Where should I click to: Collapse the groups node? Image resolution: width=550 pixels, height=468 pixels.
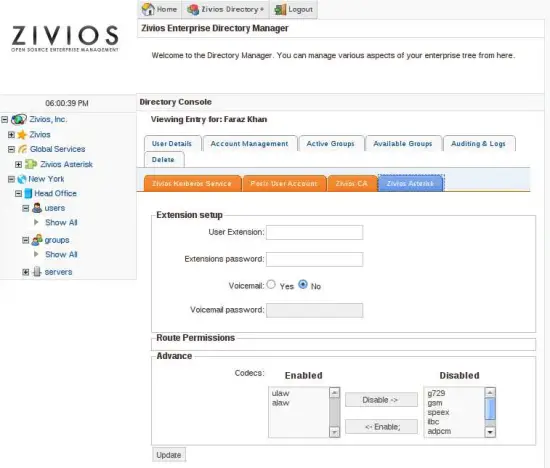(x=26, y=240)
